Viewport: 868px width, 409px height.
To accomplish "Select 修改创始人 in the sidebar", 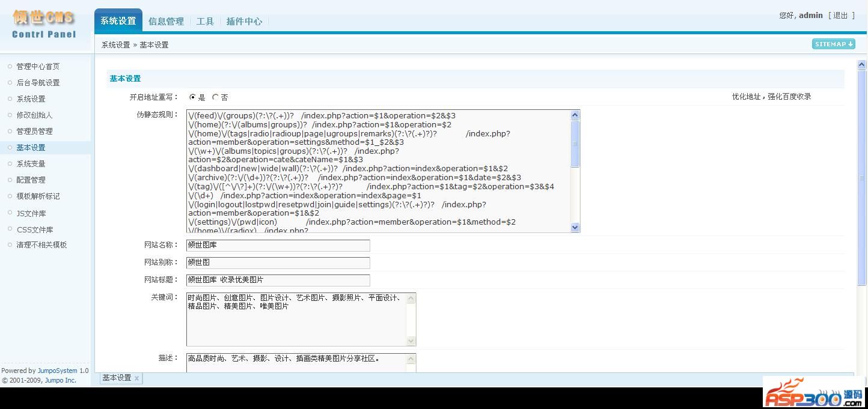I will (x=34, y=115).
